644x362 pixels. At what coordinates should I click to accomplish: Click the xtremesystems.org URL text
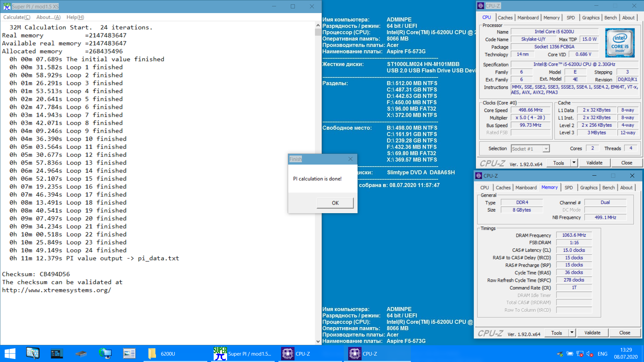tap(56, 290)
